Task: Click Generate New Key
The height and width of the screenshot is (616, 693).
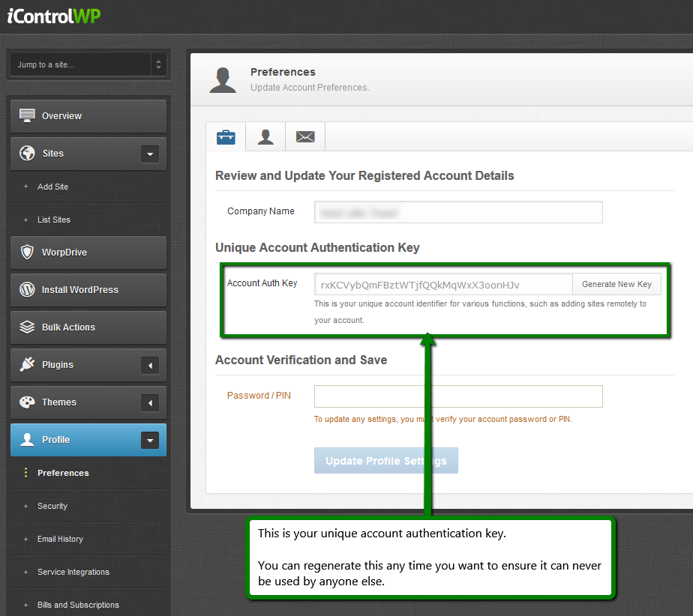Action: click(616, 284)
